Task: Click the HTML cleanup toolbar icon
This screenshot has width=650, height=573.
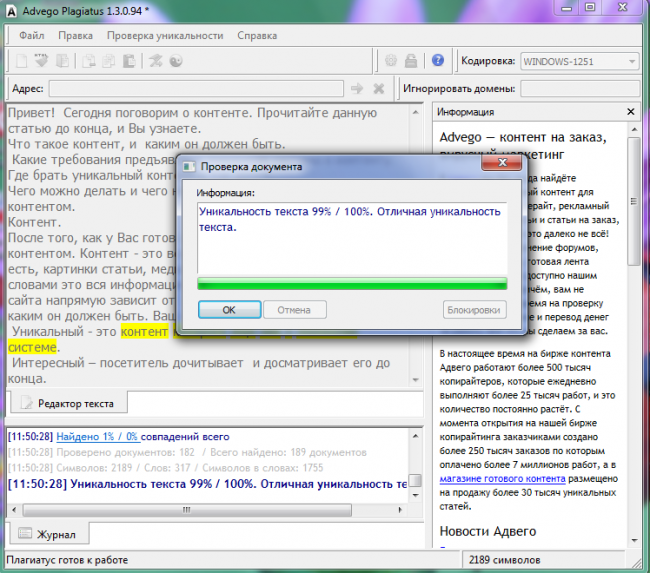Action: pyautogui.click(x=41, y=61)
